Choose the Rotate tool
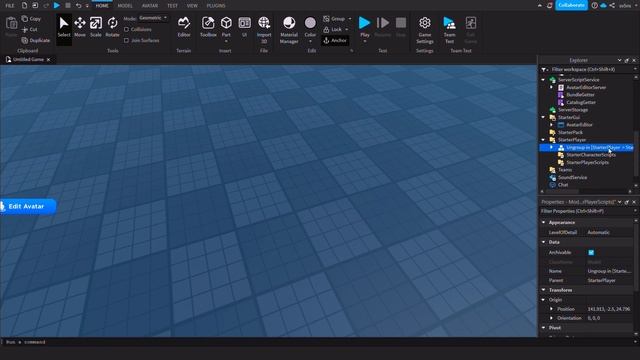This screenshot has height=360, width=640. pyautogui.click(x=112, y=27)
